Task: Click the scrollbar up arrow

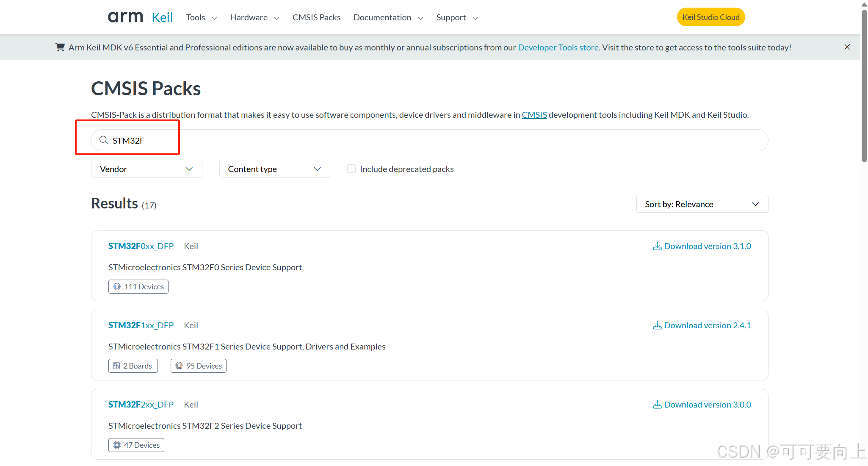Action: tap(864, 4)
